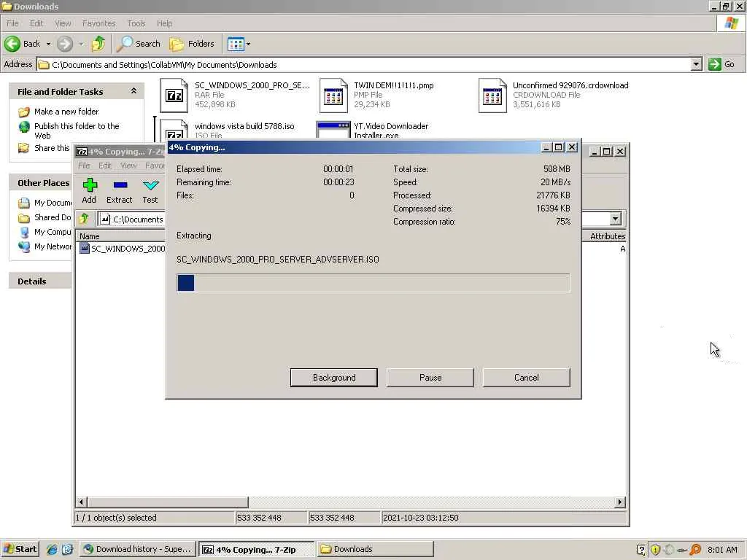Launch Internet Explorer from quick launch
Screen dimensions: 747x560
[x=52, y=550]
